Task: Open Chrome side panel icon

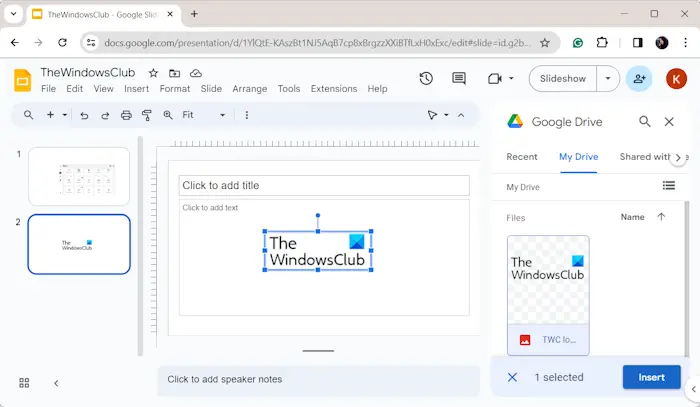Action: [638, 43]
